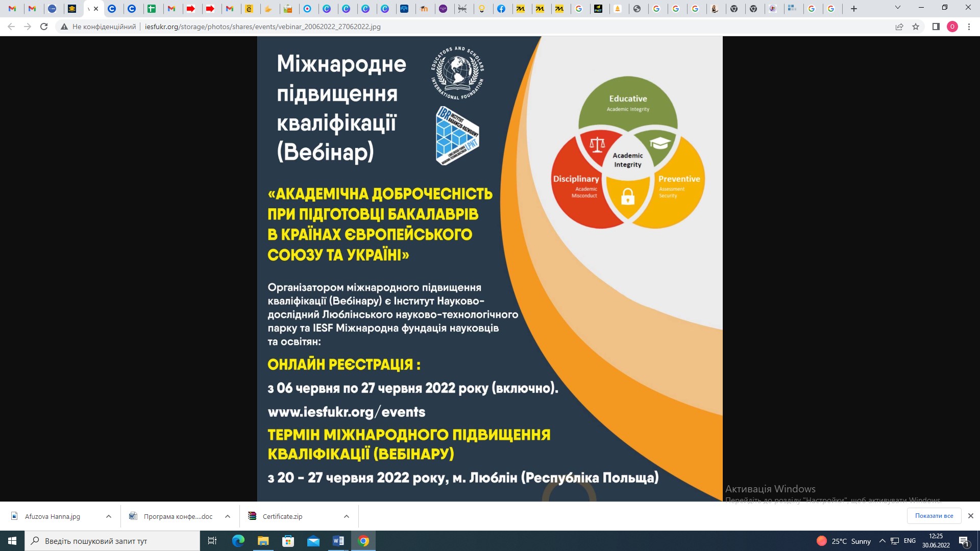Viewport: 980px width, 551px height.
Task: Click the Windows search input field
Action: (x=112, y=541)
